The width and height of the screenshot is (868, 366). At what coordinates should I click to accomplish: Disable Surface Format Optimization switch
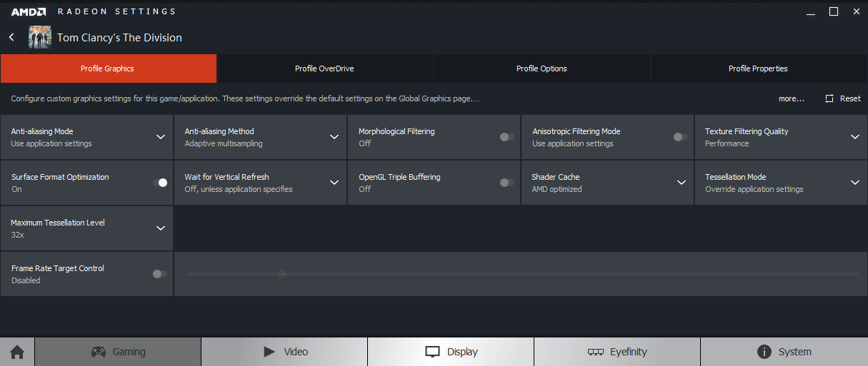pyautogui.click(x=160, y=183)
